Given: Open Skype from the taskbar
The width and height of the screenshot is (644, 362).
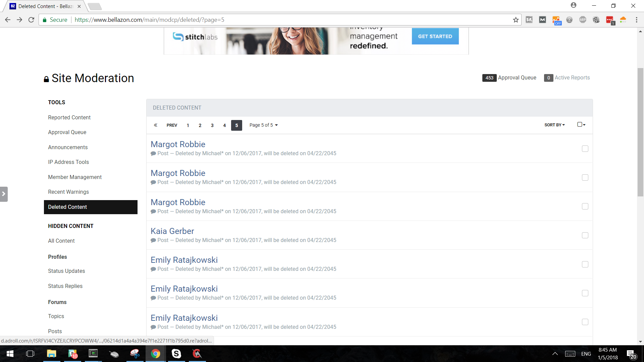Looking at the screenshot, I should click(176, 354).
